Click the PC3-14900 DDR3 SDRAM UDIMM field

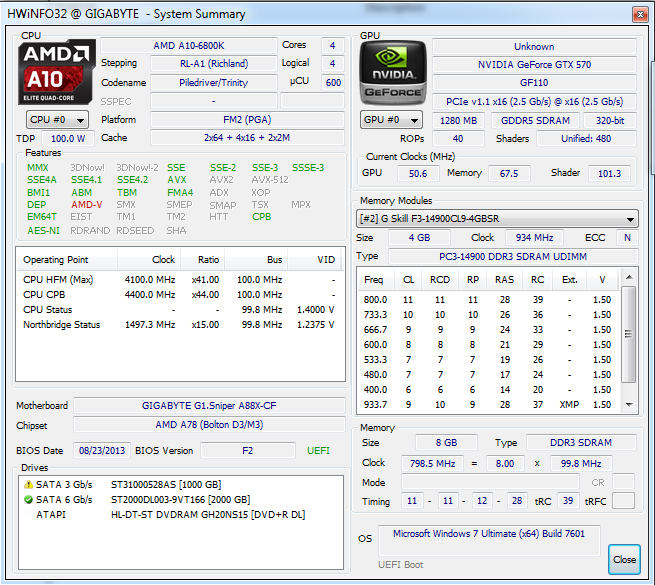pyautogui.click(x=513, y=257)
